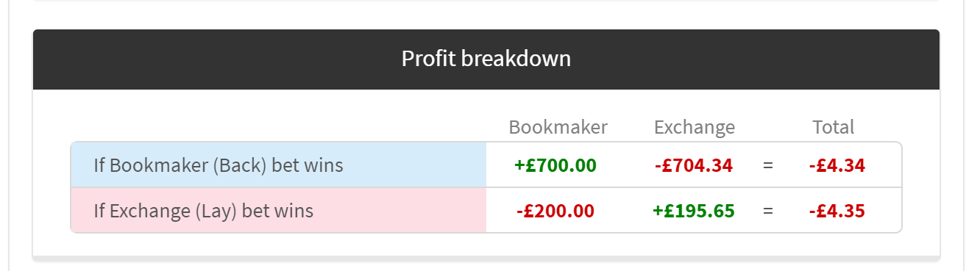Image resolution: width=980 pixels, height=271 pixels.
Task: Select the Total column heading
Action: click(833, 127)
